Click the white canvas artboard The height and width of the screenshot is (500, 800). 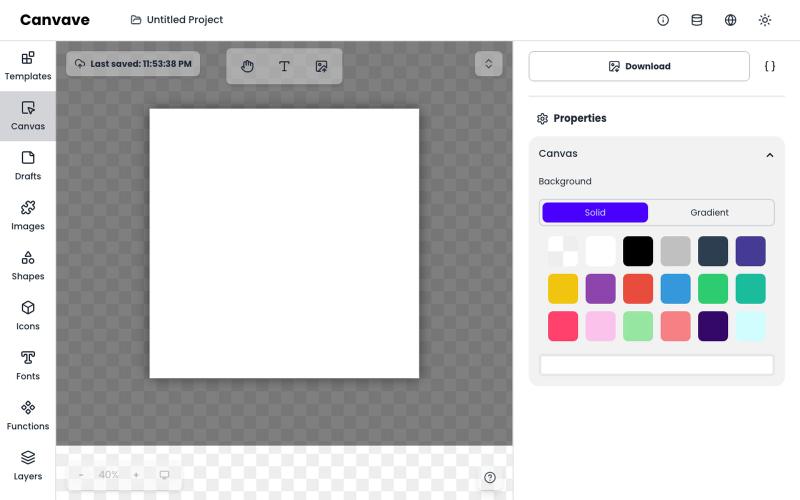click(x=284, y=243)
